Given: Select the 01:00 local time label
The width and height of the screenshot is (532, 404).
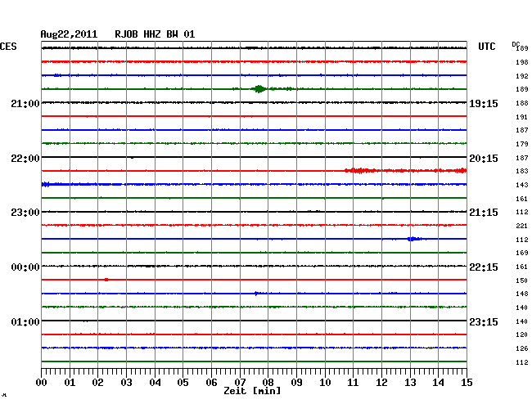Looking at the screenshot, I should (x=25, y=321).
